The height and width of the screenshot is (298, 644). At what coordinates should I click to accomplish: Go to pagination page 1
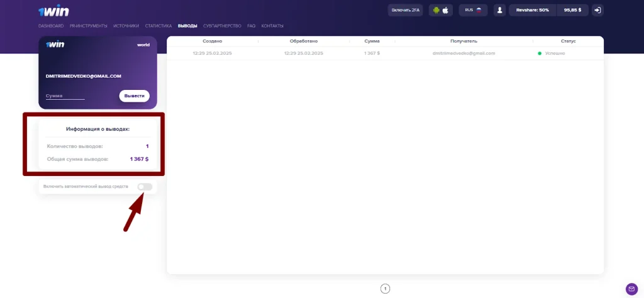click(x=386, y=289)
